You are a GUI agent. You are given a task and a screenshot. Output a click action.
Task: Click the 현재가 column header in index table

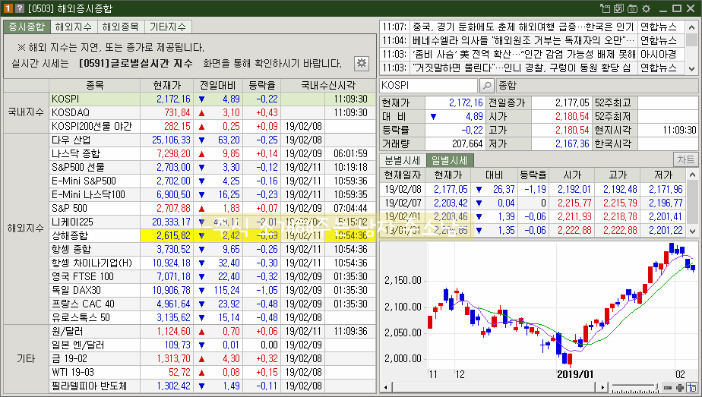tap(167, 85)
